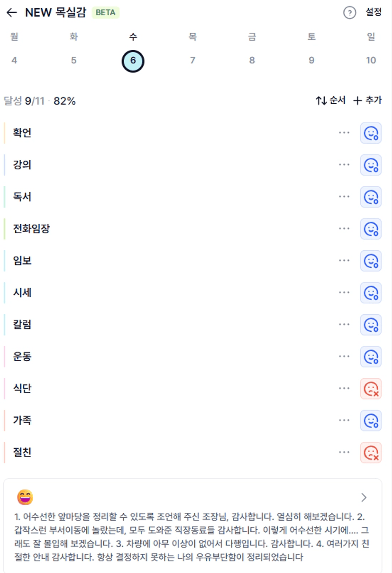Open the help question mark icon
This screenshot has width=392, height=573.
pyautogui.click(x=349, y=13)
